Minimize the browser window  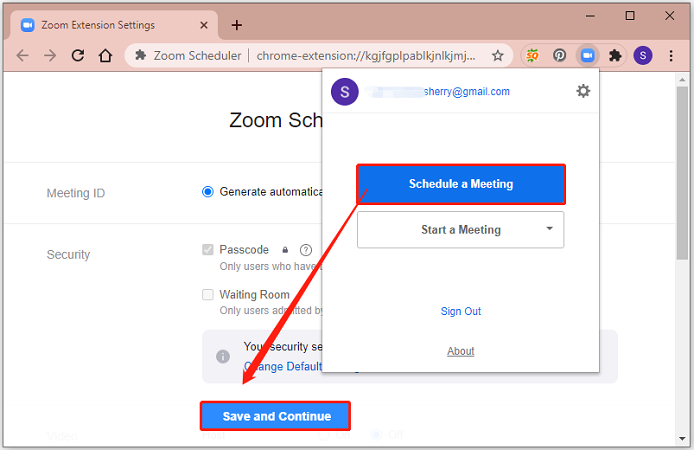coord(590,16)
